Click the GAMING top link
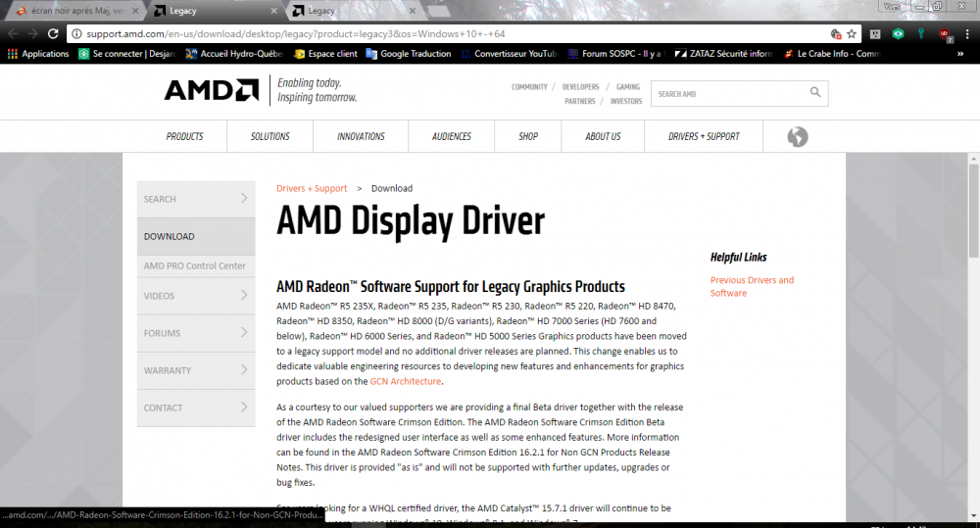Image resolution: width=980 pixels, height=528 pixels. [x=628, y=87]
